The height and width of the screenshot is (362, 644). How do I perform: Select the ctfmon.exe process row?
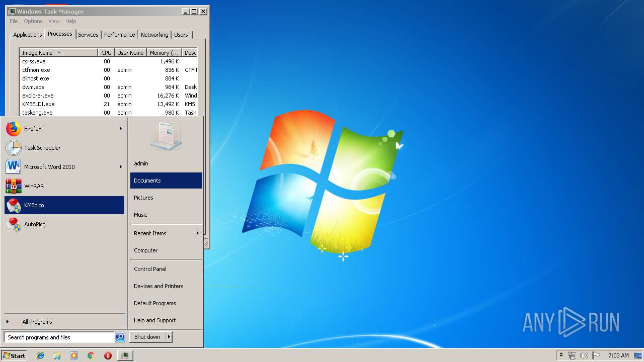point(108,70)
